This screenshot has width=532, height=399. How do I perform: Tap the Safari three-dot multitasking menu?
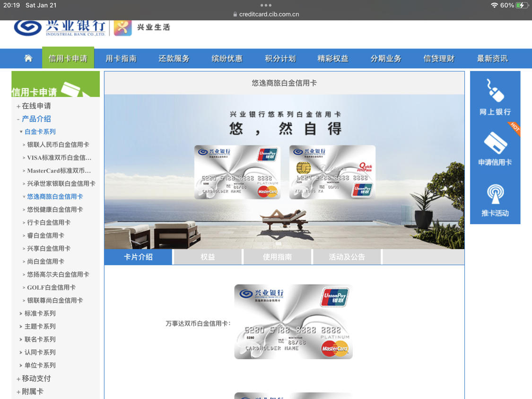coord(266,5)
